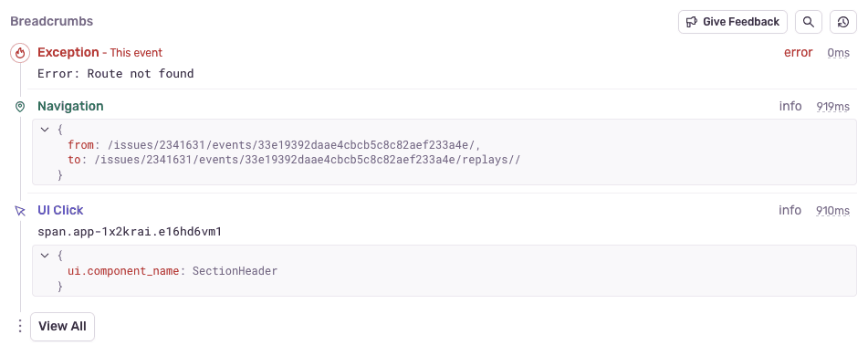Toggle the timestamp display clock icon
This screenshot has height=356, width=868.
pyautogui.click(x=843, y=22)
